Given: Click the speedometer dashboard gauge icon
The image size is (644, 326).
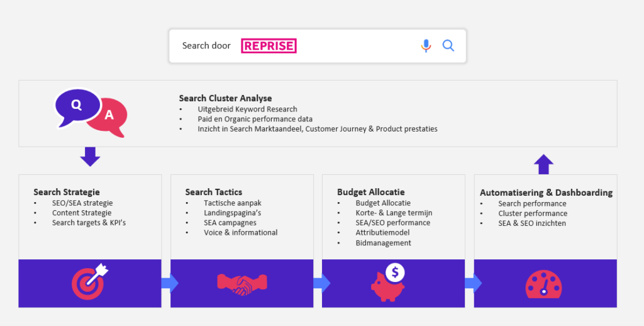Looking at the screenshot, I should click(543, 284).
